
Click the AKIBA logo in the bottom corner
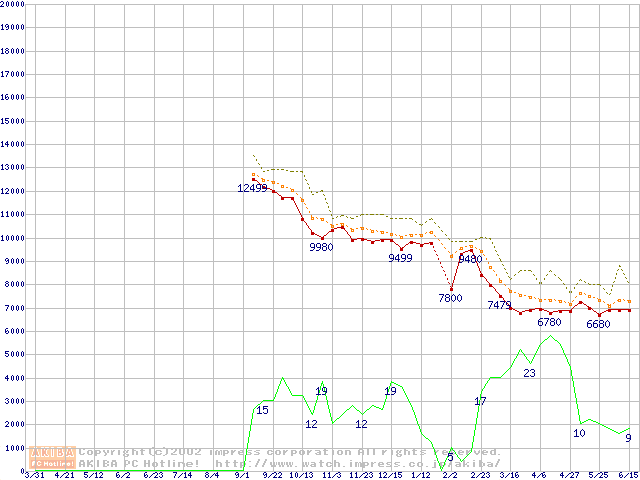click(x=53, y=457)
